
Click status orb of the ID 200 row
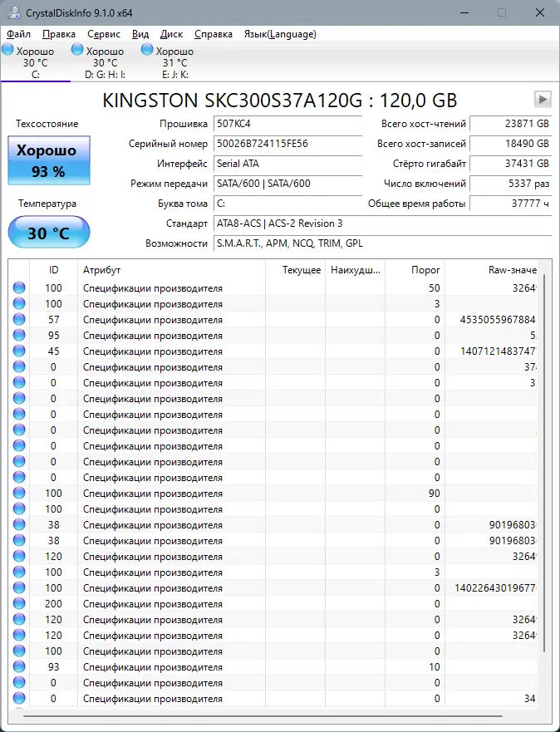(x=19, y=604)
